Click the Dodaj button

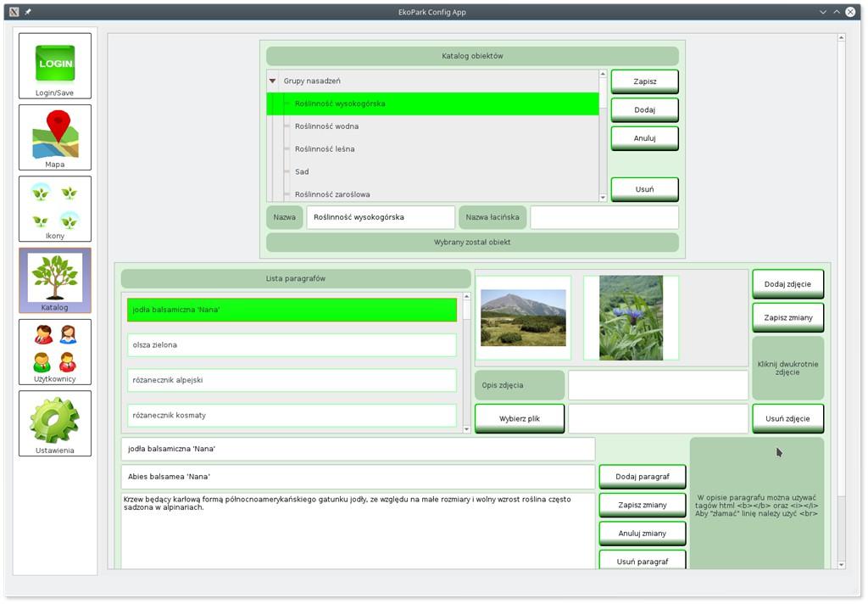(x=644, y=109)
